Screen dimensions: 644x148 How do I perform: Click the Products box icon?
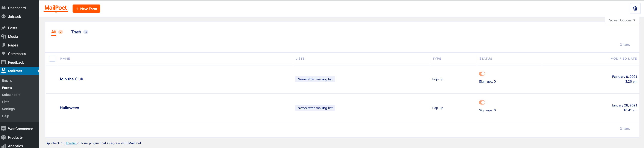pyautogui.click(x=3, y=137)
